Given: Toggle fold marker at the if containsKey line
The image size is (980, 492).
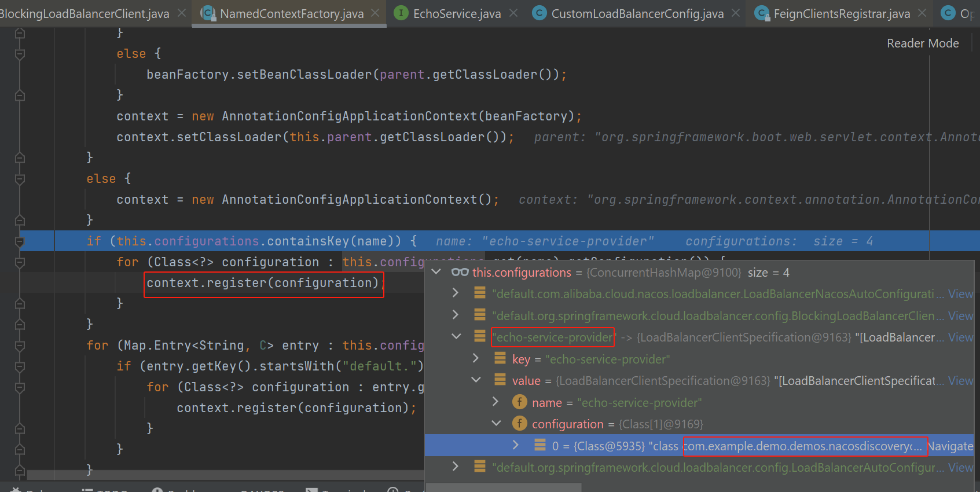Looking at the screenshot, I should [x=20, y=241].
